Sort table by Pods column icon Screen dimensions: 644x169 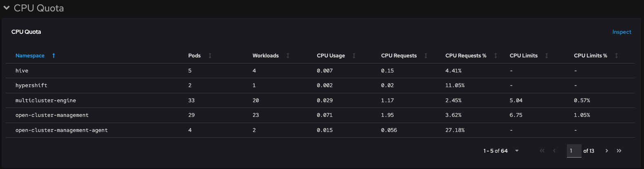click(x=210, y=55)
